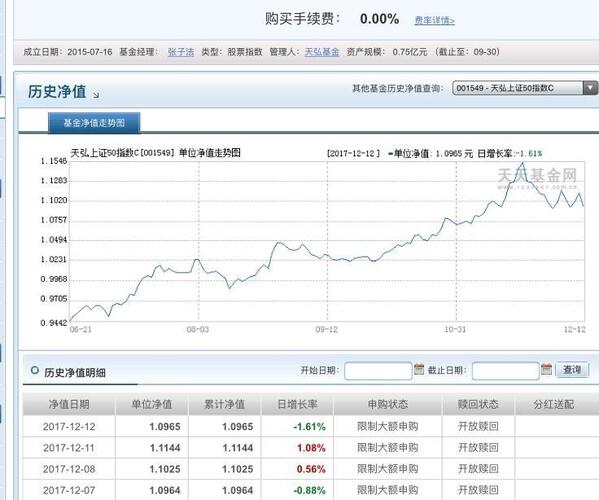Click the 10-31 chart axis label
The width and height of the screenshot is (599, 500).
[455, 329]
